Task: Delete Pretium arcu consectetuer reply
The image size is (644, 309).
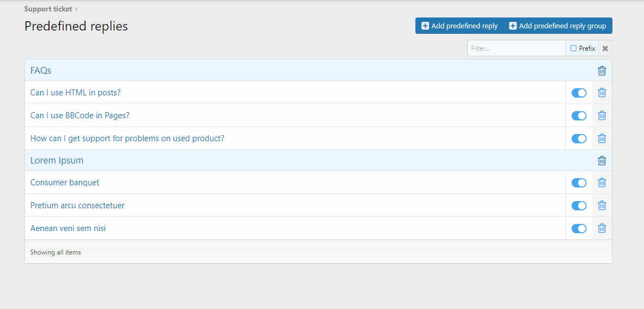Action: point(602,205)
